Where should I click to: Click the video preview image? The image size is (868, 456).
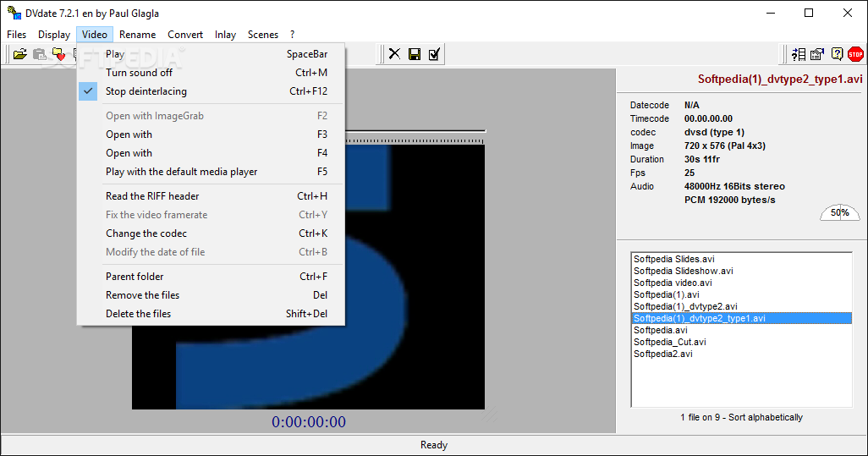click(x=308, y=277)
